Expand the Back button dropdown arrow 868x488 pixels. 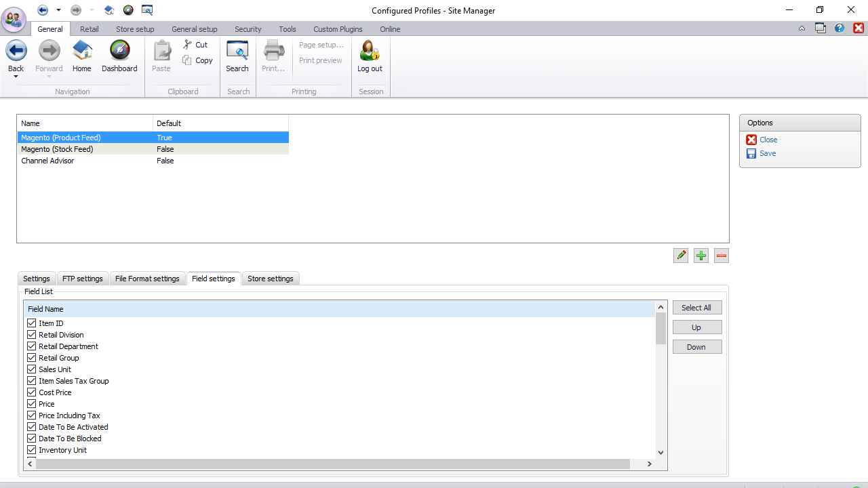click(x=16, y=77)
